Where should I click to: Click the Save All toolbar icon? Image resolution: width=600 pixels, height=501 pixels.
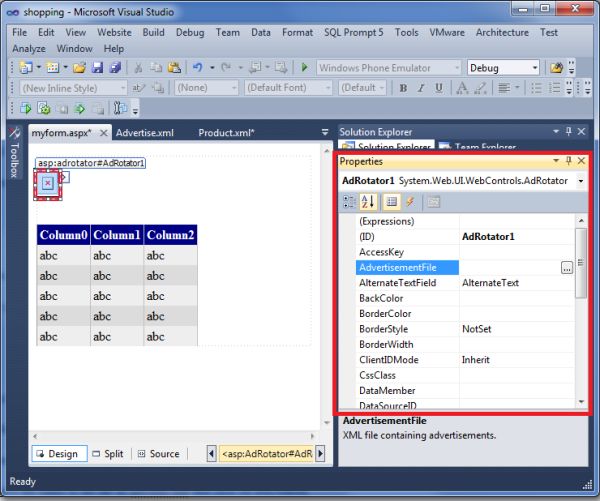(115, 68)
